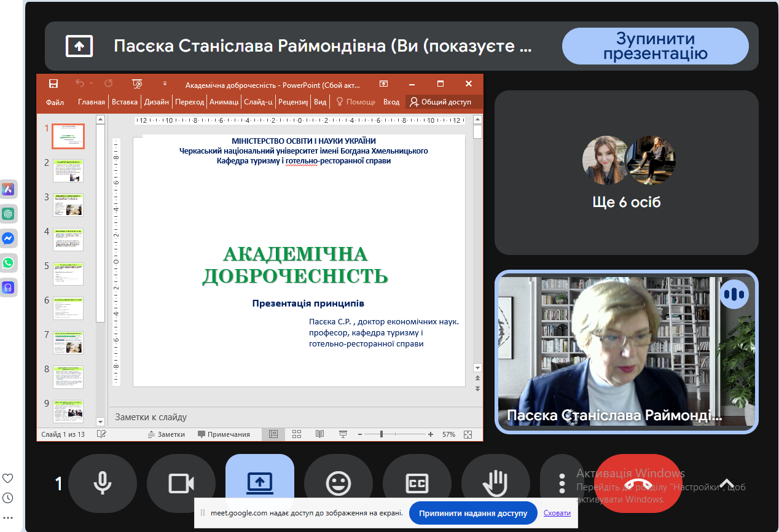Open more options three-dot menu

point(562,484)
